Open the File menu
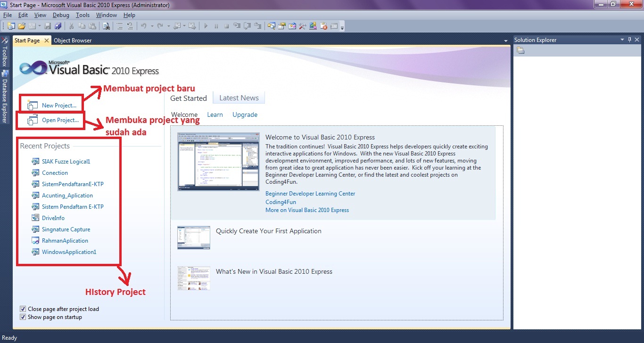Image resolution: width=644 pixels, height=343 pixels. tap(7, 15)
